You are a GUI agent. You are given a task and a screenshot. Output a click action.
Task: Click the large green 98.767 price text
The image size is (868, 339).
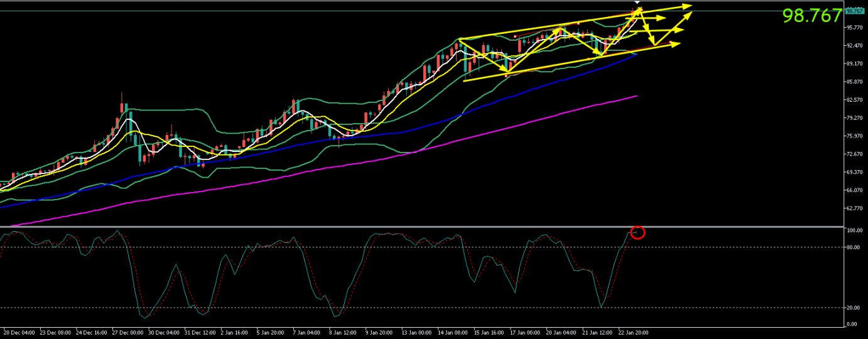pos(811,16)
